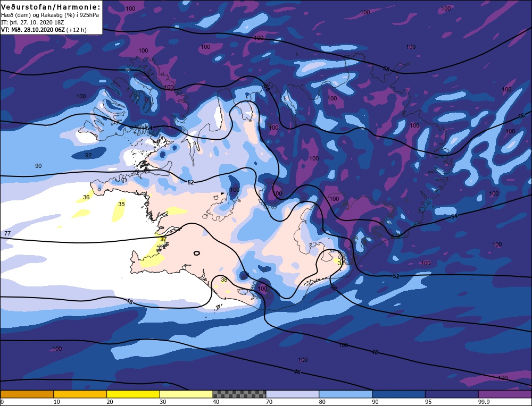Click the legend tick label '70'
The height and width of the screenshot is (406, 532).
(269, 402)
